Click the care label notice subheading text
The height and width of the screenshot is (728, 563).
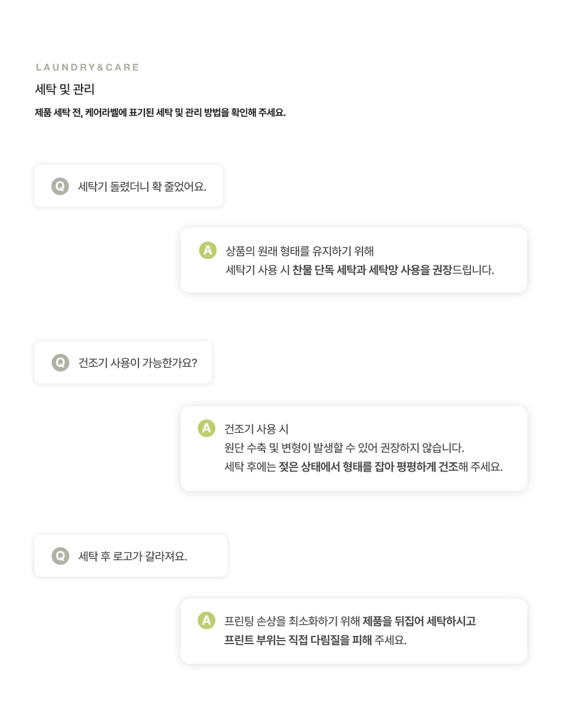tap(160, 113)
